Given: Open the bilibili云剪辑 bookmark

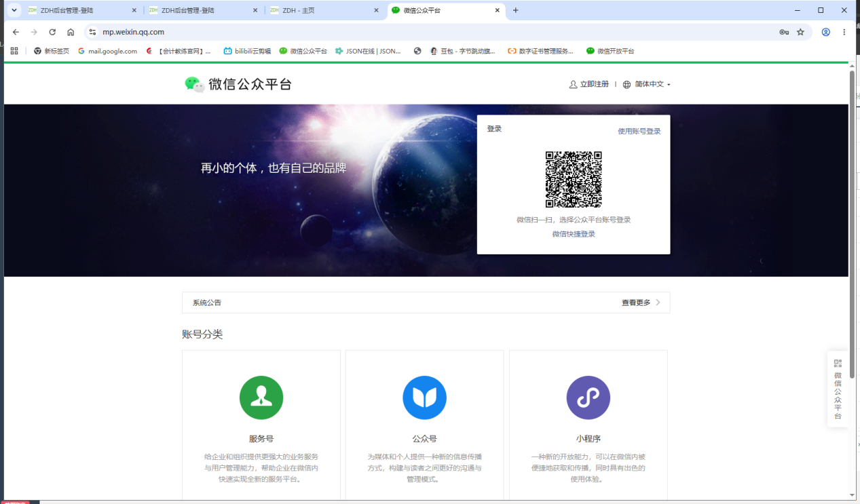Looking at the screenshot, I should (247, 51).
